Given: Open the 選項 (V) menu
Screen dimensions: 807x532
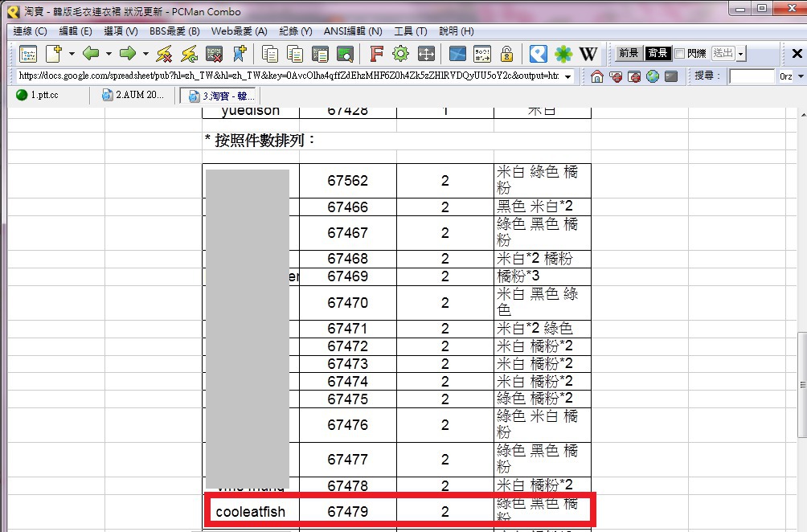Looking at the screenshot, I should click(x=121, y=31).
